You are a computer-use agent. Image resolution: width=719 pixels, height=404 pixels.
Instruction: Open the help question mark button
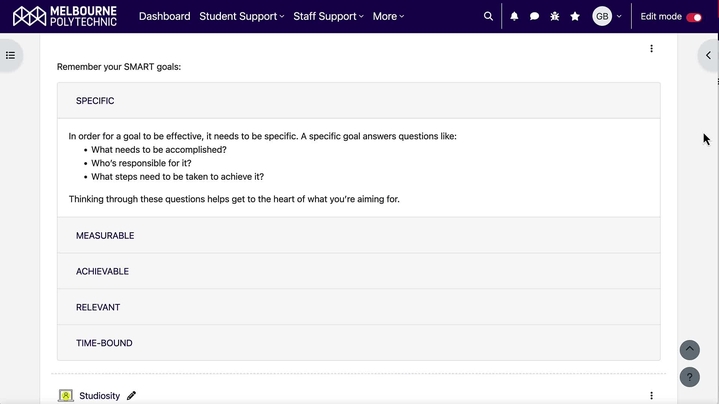click(689, 377)
